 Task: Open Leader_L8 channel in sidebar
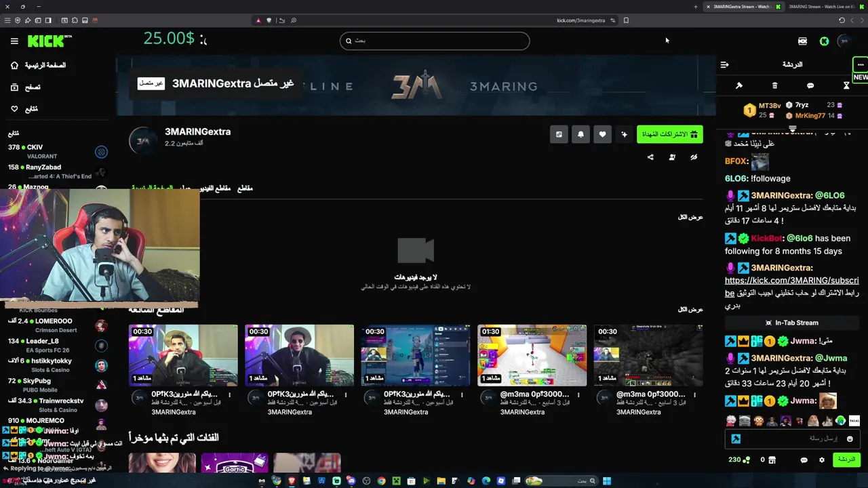pos(57,346)
